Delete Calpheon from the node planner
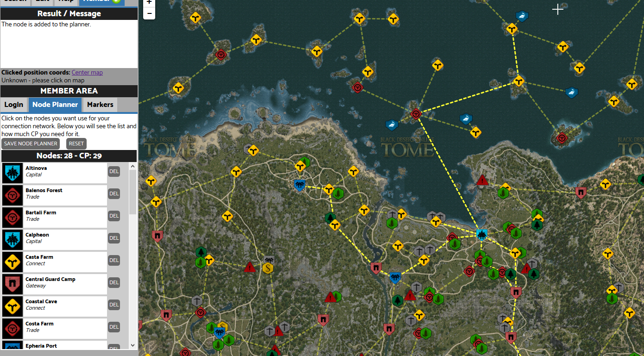This screenshot has height=356, width=644. (114, 238)
